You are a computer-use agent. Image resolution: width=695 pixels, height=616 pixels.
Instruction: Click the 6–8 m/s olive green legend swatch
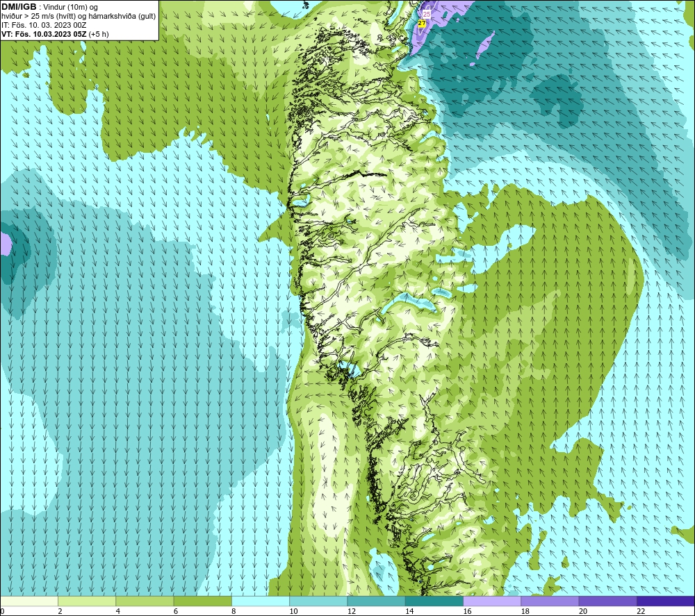click(202, 601)
